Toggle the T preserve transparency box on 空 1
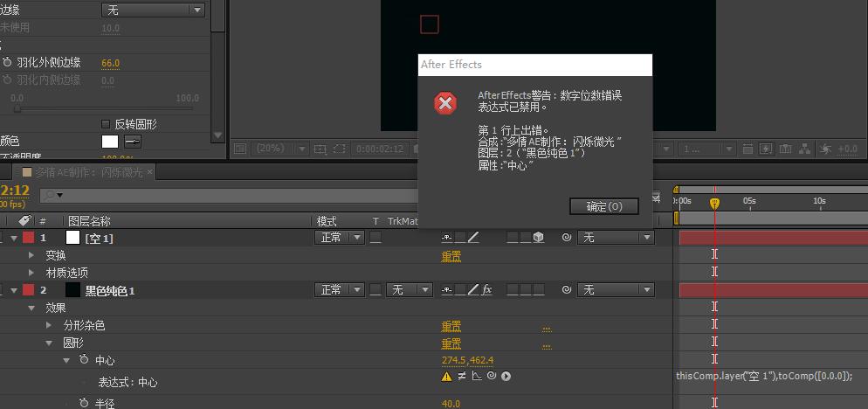 click(375, 237)
